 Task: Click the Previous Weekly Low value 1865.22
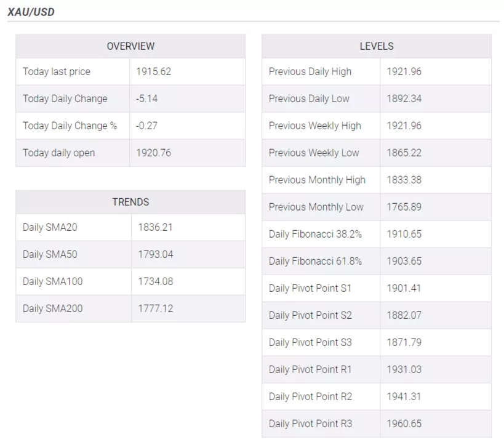404,153
